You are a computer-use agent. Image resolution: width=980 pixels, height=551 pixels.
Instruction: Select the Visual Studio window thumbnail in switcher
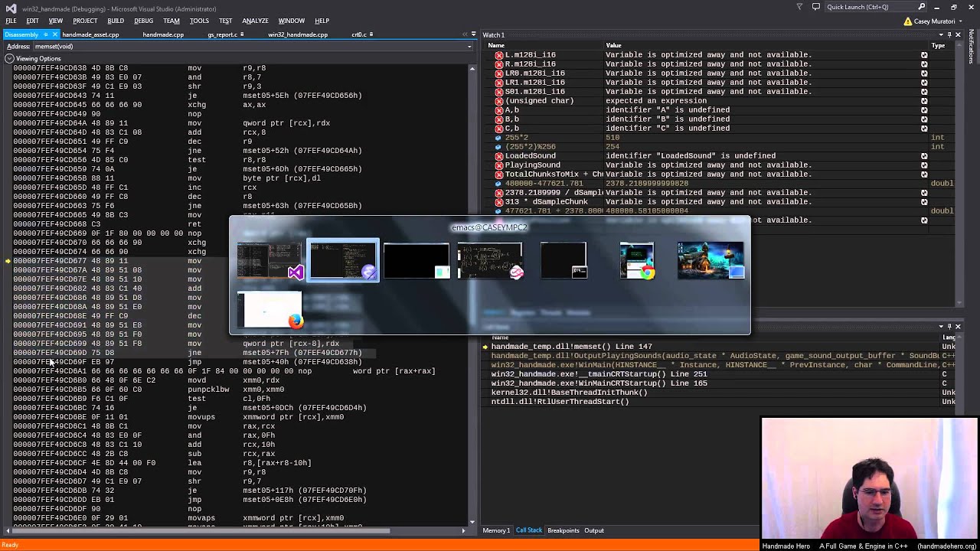[269, 260]
